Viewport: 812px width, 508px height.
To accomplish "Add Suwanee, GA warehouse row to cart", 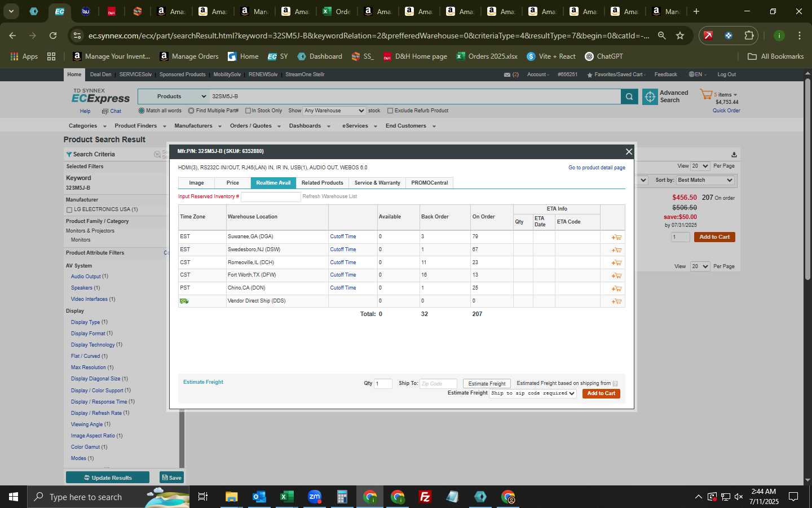I will [x=616, y=237].
